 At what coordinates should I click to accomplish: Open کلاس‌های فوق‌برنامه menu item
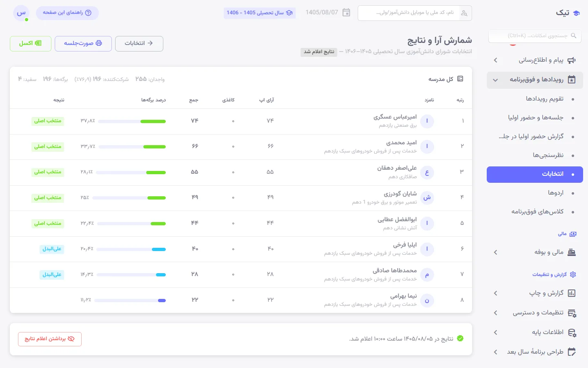535,212
